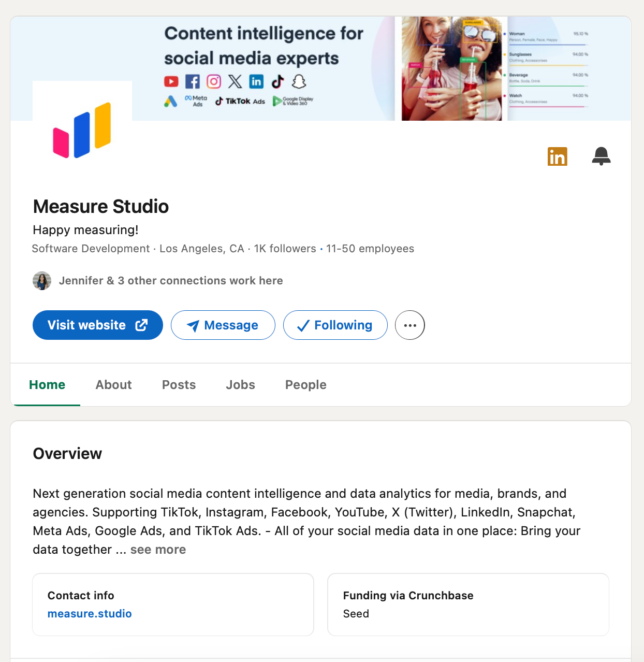Click the Overview heading

click(x=67, y=454)
